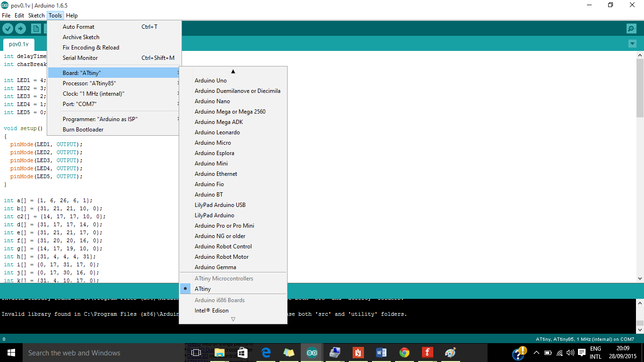Select Arduino Robot Control board
644x362 pixels.
233,247
